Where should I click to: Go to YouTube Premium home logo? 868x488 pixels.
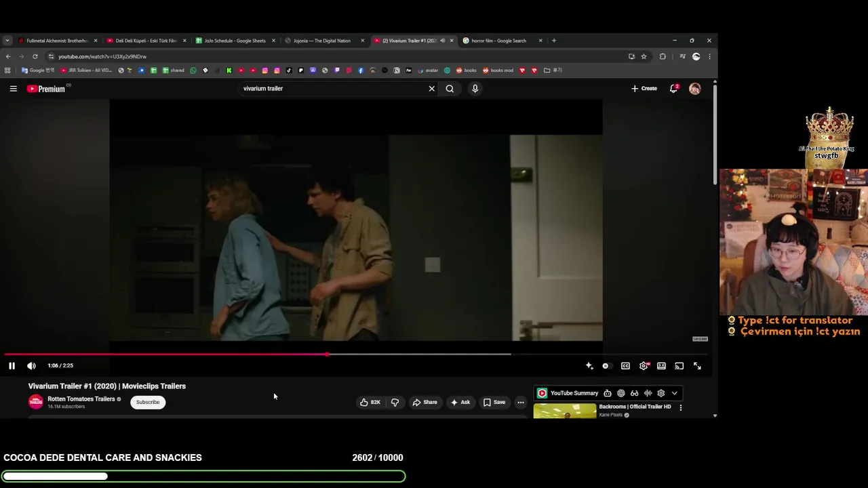tap(46, 89)
